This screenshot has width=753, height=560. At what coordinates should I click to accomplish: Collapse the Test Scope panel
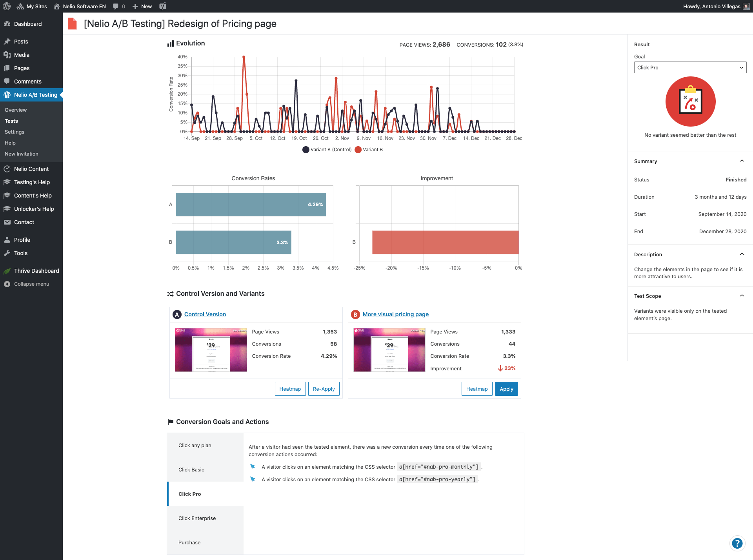[x=742, y=296]
